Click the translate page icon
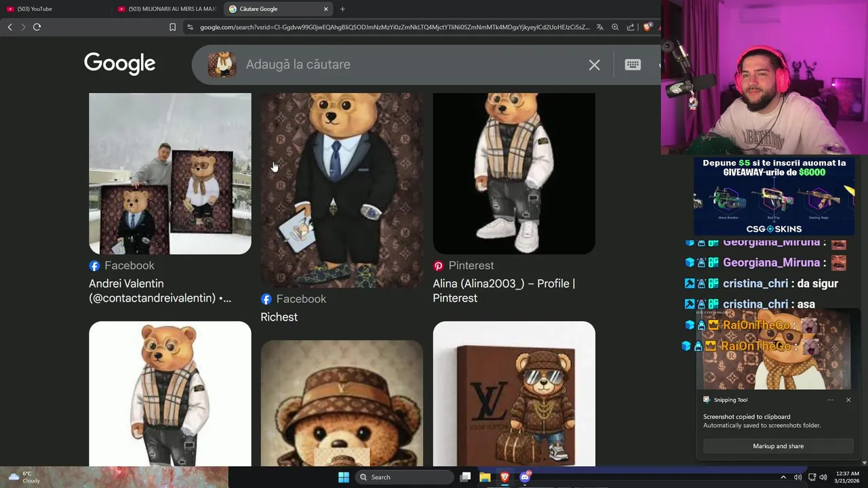Screen dimensions: 868x488 [599, 27]
